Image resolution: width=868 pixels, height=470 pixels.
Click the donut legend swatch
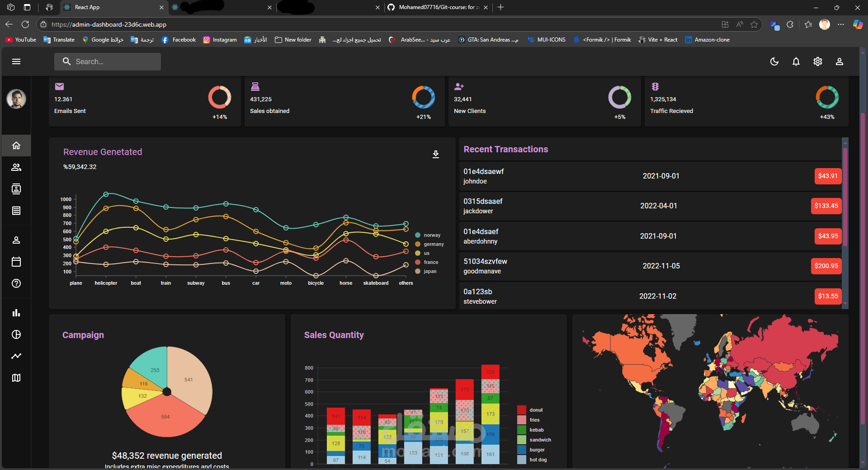[522, 410]
